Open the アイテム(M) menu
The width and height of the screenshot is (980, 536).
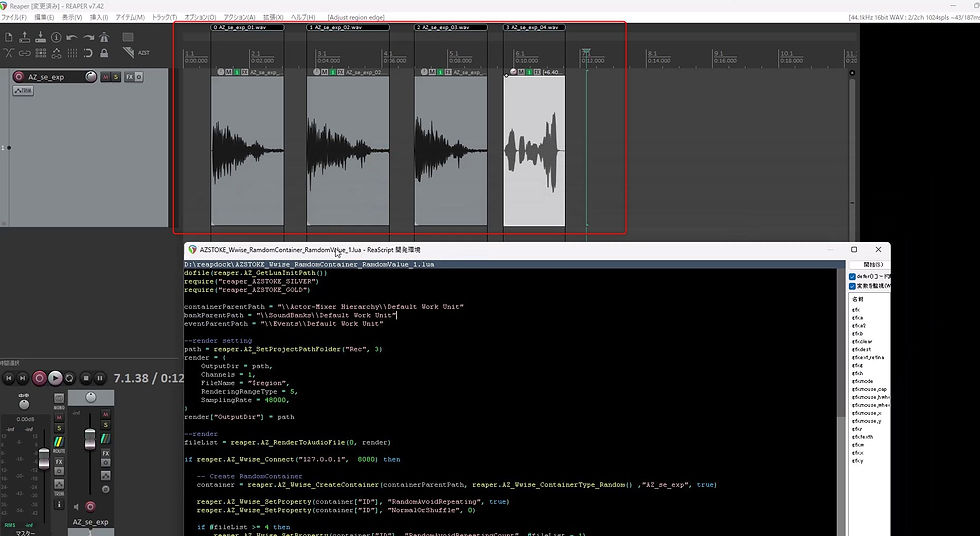[x=130, y=17]
